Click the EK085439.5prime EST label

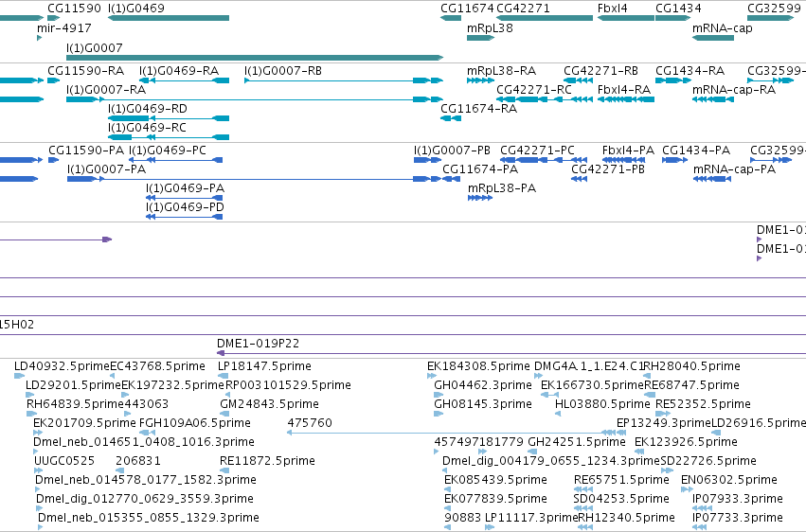[x=495, y=480]
